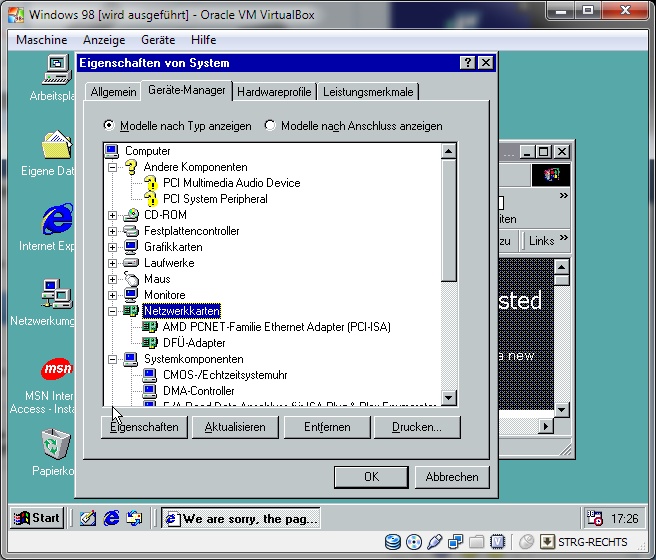Click the 'We are sorry, the pag...' taskbar button
This screenshot has height=560, width=656.
241,519
